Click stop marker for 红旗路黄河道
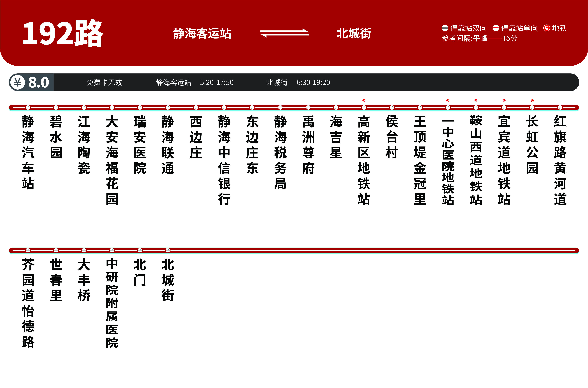588x388 pixels. [560, 107]
